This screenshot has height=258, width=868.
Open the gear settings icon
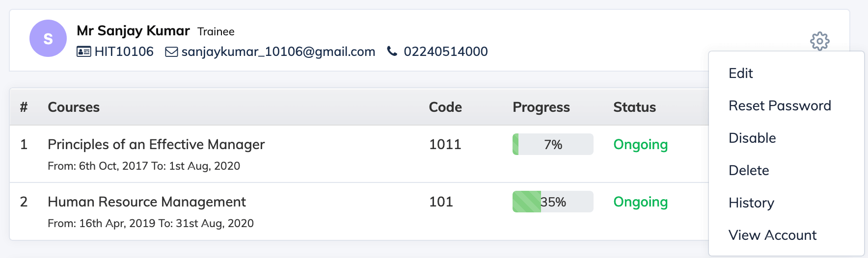click(x=819, y=41)
